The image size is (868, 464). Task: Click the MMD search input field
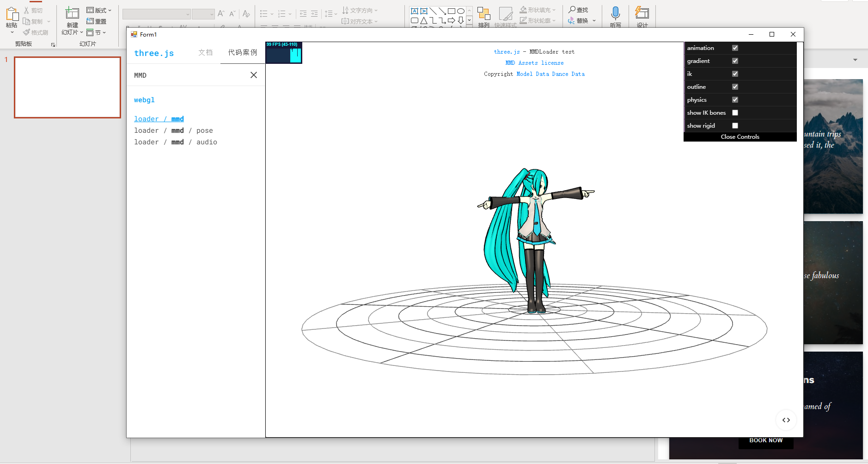coord(189,75)
